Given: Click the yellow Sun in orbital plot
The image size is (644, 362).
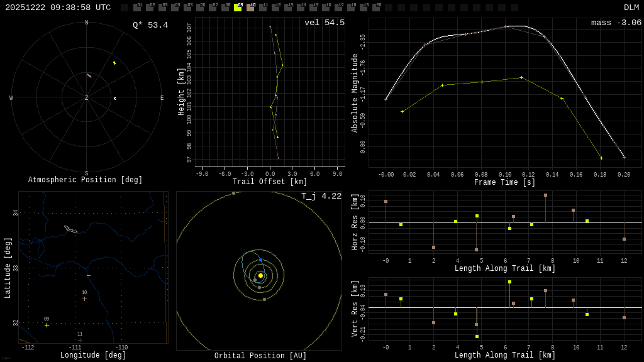Looking at the screenshot, I should (260, 275).
